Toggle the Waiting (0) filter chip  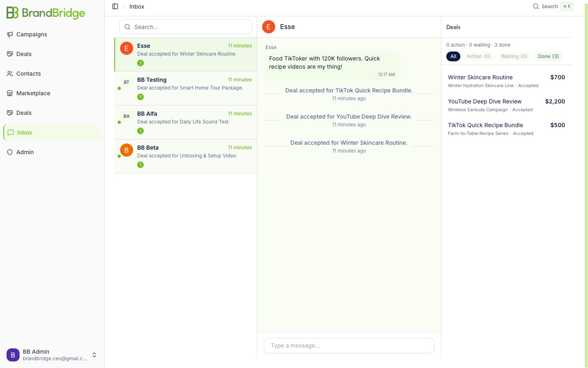pos(514,56)
